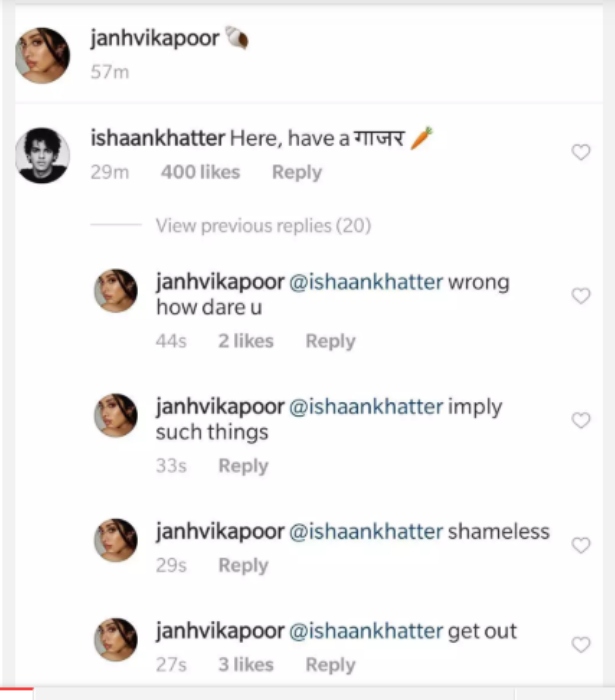The image size is (615, 700).
Task: View 3 likes on 'get out' reply
Action: [246, 664]
